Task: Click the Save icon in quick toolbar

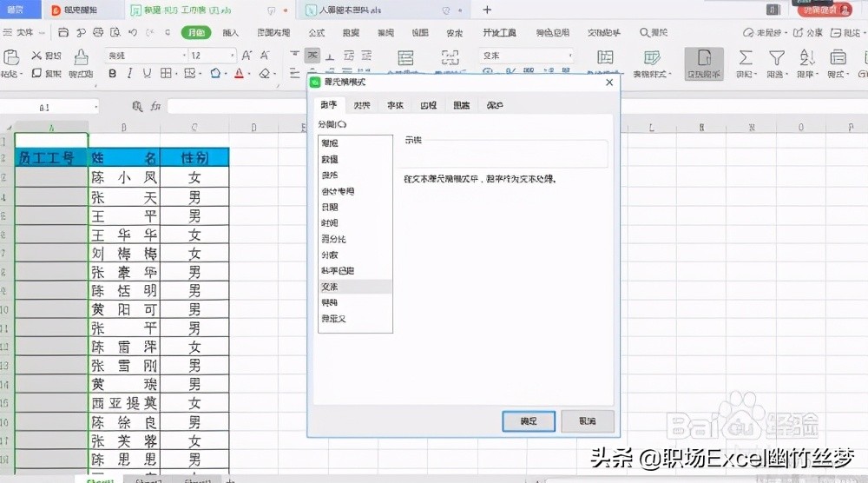Action: [x=63, y=33]
